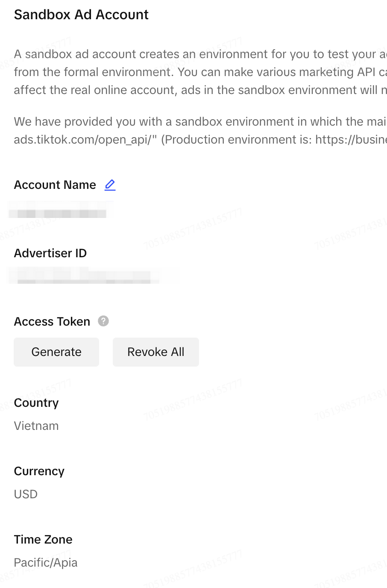This screenshot has width=387, height=588.
Task: Generate a new access token
Action: (x=56, y=352)
